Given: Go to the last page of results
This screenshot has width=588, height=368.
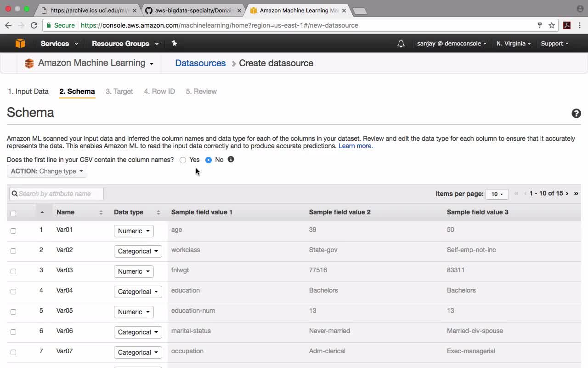Looking at the screenshot, I should coord(576,194).
